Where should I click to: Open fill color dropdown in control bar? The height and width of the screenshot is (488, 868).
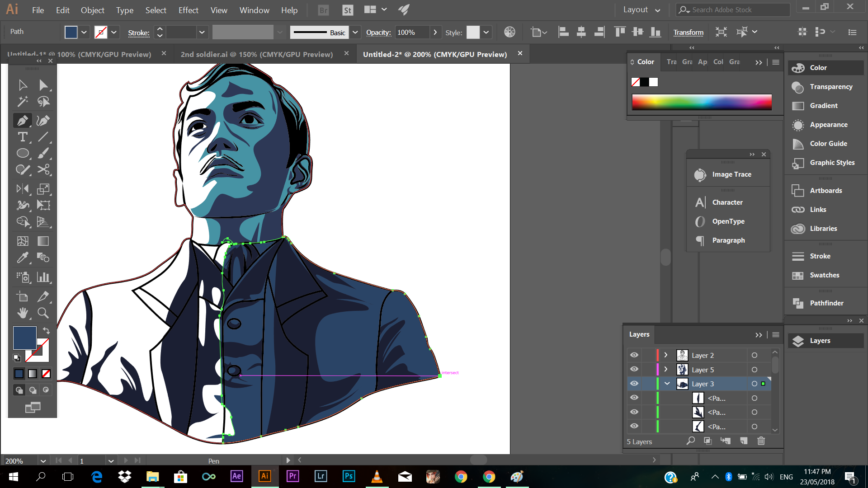[x=84, y=32]
